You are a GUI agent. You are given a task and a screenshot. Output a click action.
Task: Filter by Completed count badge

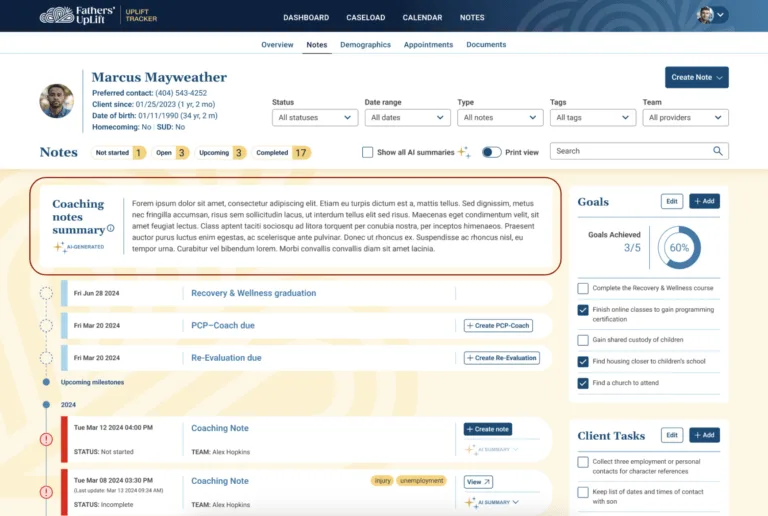[281, 153]
